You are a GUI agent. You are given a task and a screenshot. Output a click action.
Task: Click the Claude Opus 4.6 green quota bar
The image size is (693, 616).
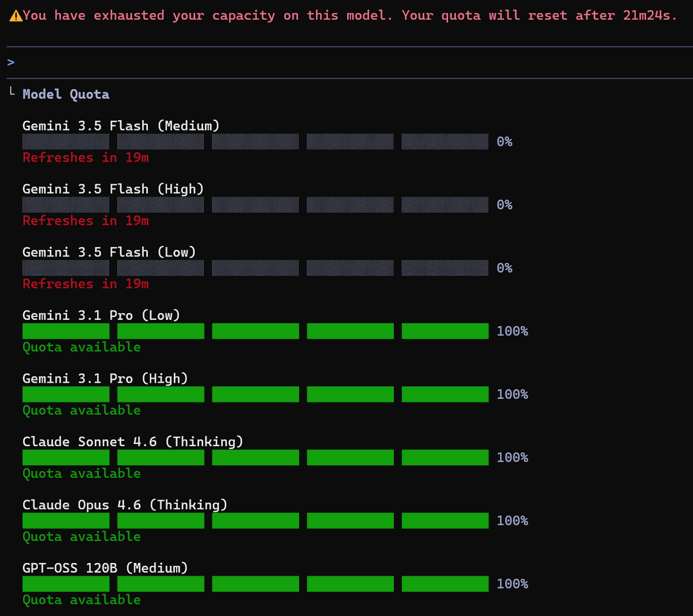pyautogui.click(x=255, y=521)
